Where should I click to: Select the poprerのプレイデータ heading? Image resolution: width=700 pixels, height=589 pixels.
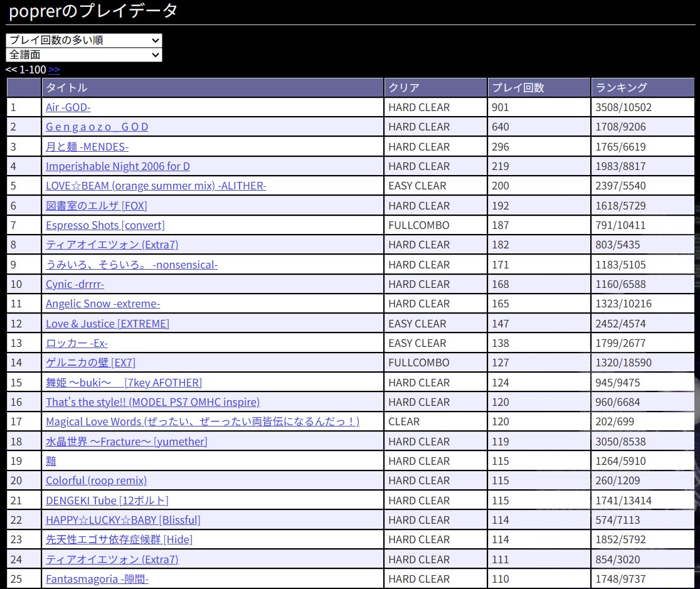click(93, 11)
